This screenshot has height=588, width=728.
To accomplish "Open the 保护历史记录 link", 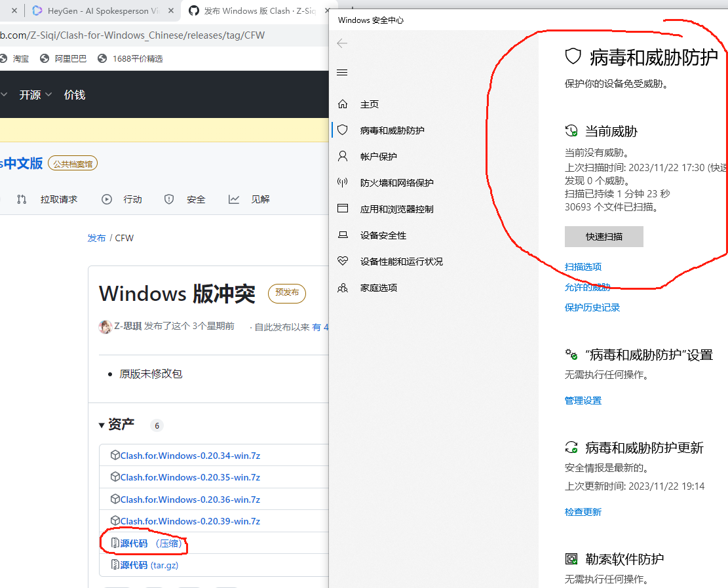I will [x=592, y=307].
